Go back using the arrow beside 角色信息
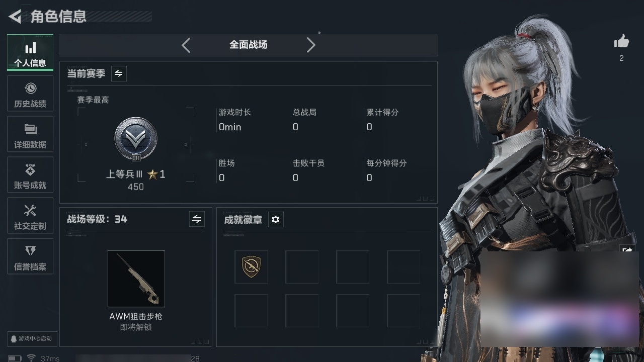Screen dimensions: 644x362 click(15, 16)
